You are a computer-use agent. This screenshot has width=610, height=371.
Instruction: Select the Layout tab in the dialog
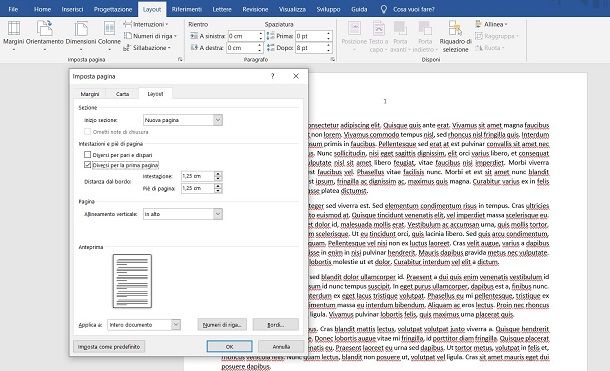pos(155,94)
